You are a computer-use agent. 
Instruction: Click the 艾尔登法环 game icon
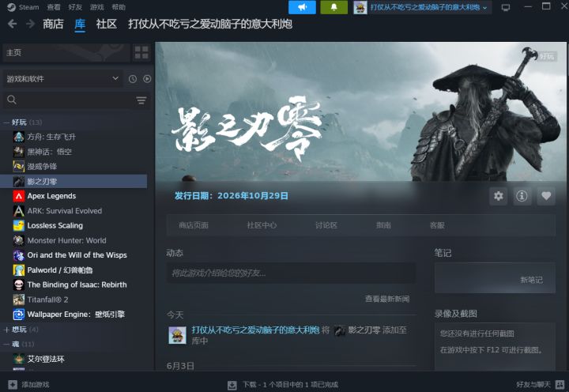18,359
